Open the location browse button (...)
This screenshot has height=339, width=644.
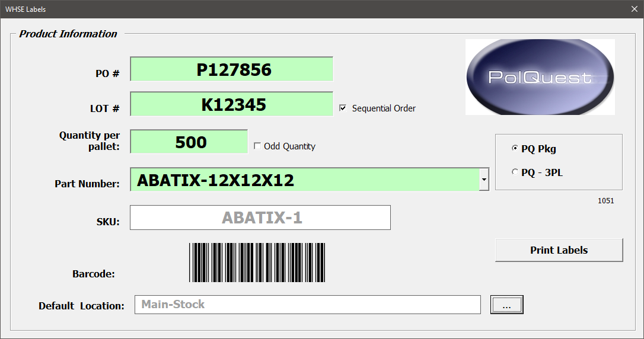coord(506,305)
